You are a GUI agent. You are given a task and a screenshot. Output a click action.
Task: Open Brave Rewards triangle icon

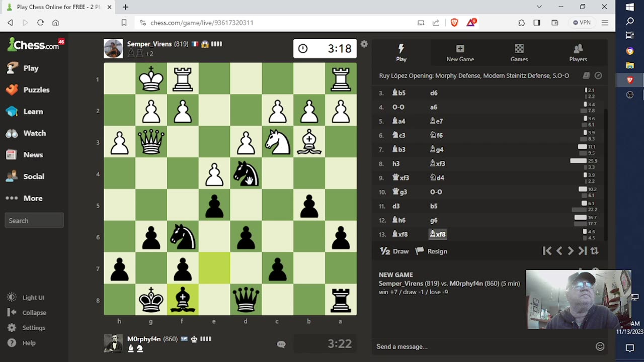(x=471, y=23)
